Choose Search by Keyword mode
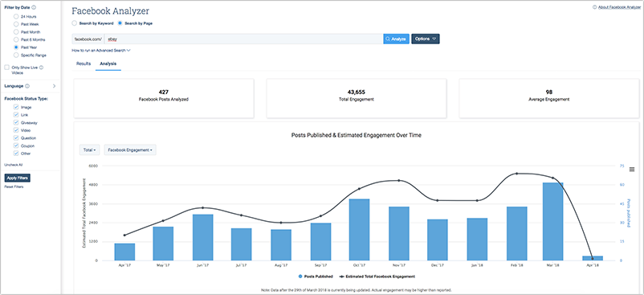The height and width of the screenshot is (295, 644). coord(74,23)
